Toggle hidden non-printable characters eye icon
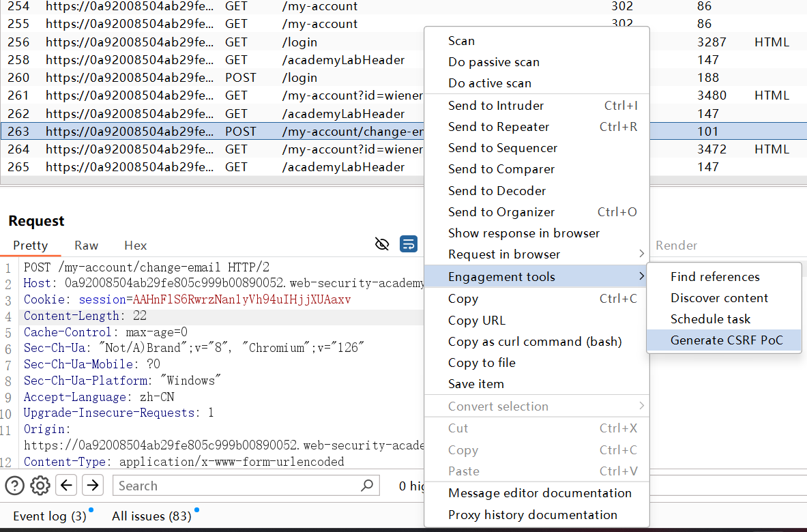Image resolution: width=807 pixels, height=532 pixels. [383, 244]
